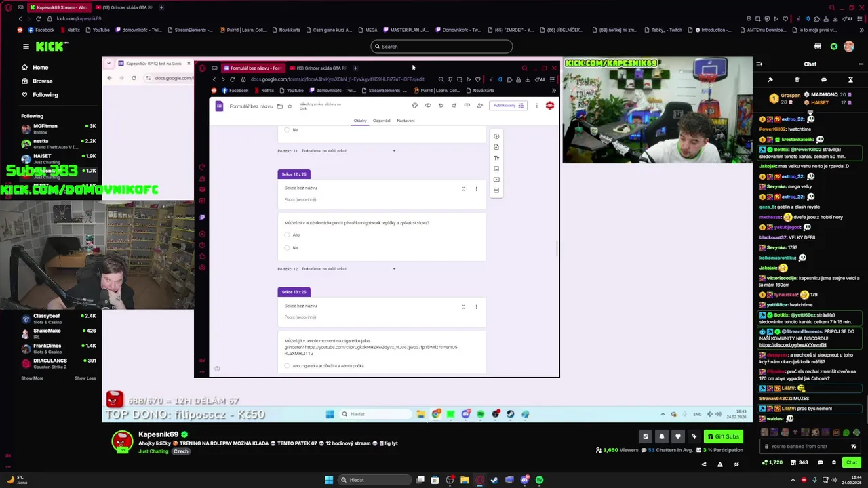Click the green Chat button
The height and width of the screenshot is (488, 868).
coord(851,462)
